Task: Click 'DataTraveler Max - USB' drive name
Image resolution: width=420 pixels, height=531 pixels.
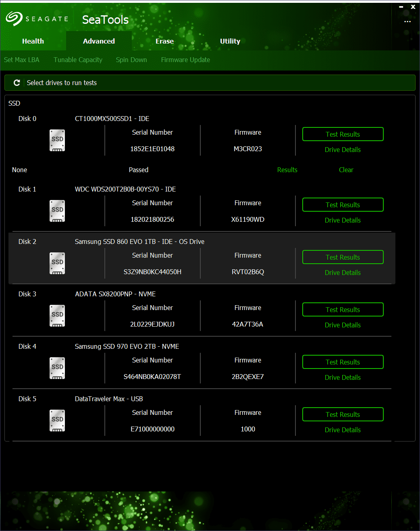Action: [x=109, y=399]
